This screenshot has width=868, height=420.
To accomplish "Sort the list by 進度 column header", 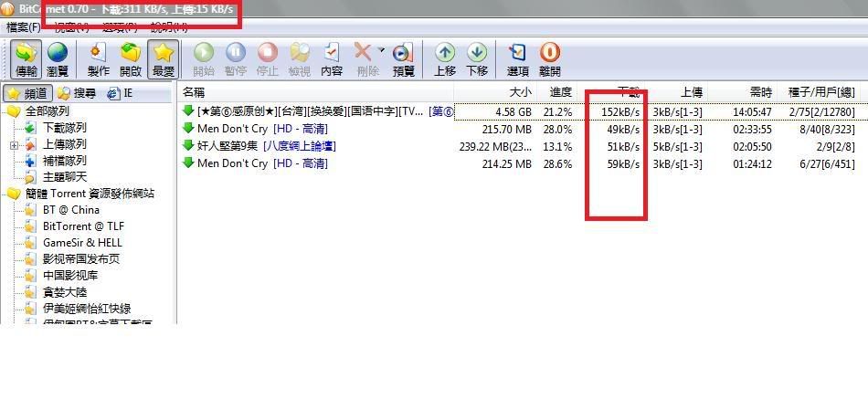I will coord(560,92).
